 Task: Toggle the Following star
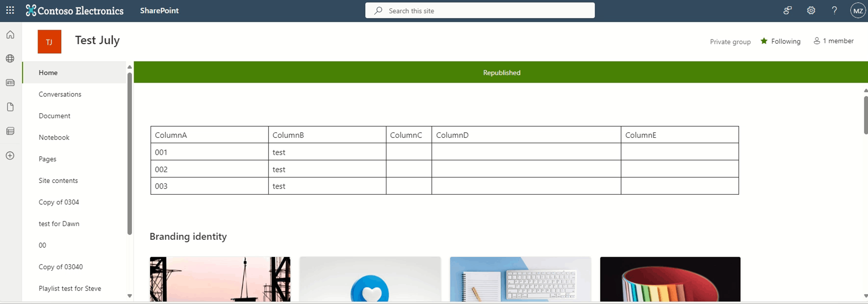[x=764, y=41]
